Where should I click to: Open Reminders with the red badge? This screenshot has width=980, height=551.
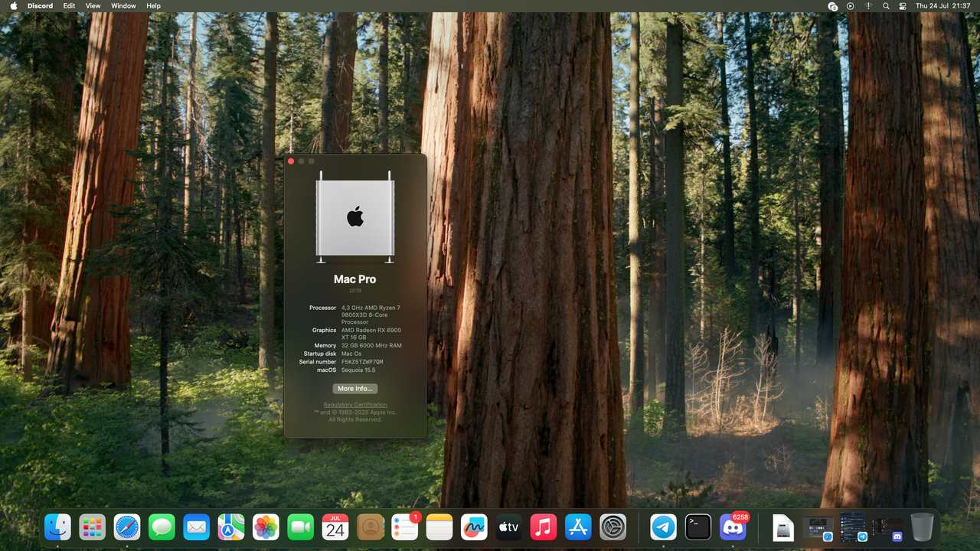click(405, 527)
